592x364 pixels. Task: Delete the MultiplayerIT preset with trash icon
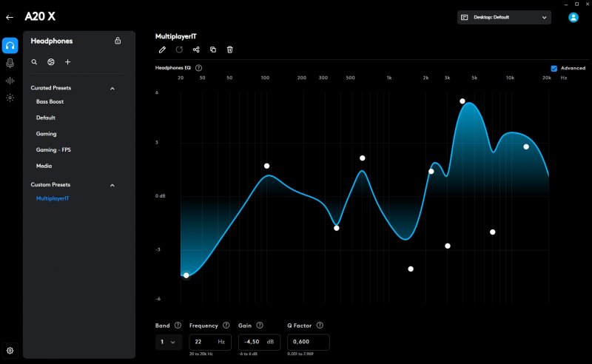click(229, 50)
